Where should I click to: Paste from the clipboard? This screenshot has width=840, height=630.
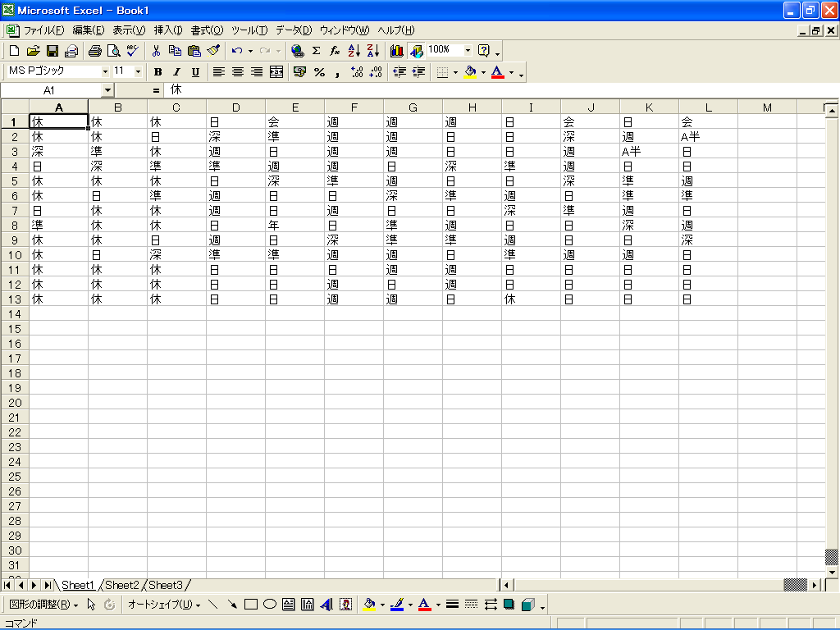pyautogui.click(x=194, y=51)
